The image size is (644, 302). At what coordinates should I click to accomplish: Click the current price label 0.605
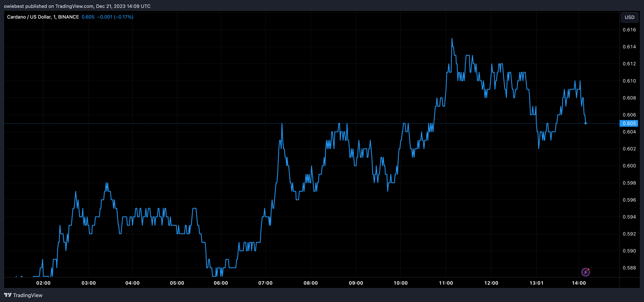tap(629, 123)
